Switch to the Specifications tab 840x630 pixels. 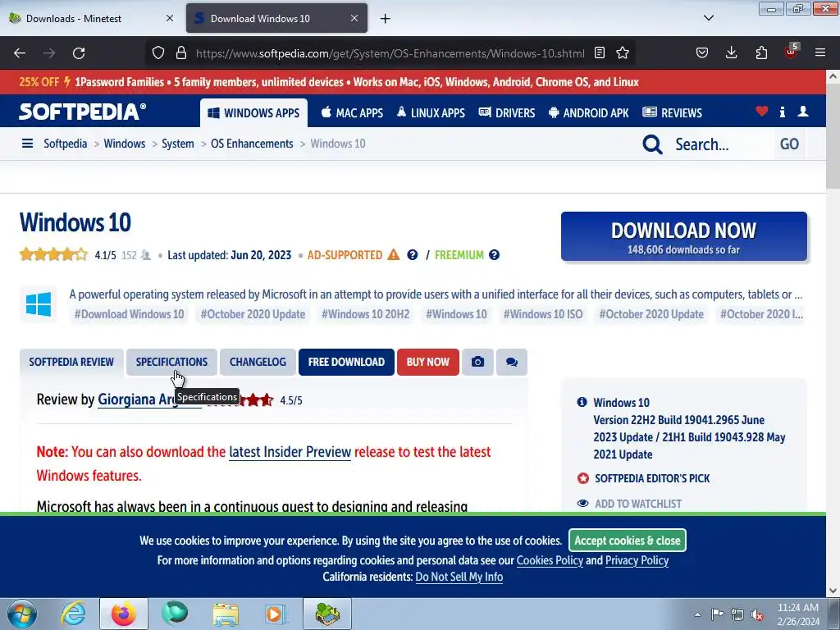tap(171, 362)
